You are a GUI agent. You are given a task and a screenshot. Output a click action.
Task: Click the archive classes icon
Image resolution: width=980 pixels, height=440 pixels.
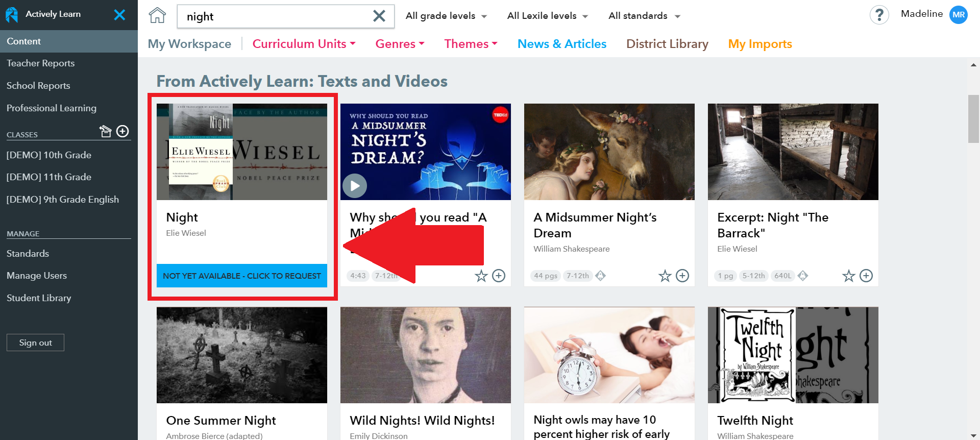(105, 131)
